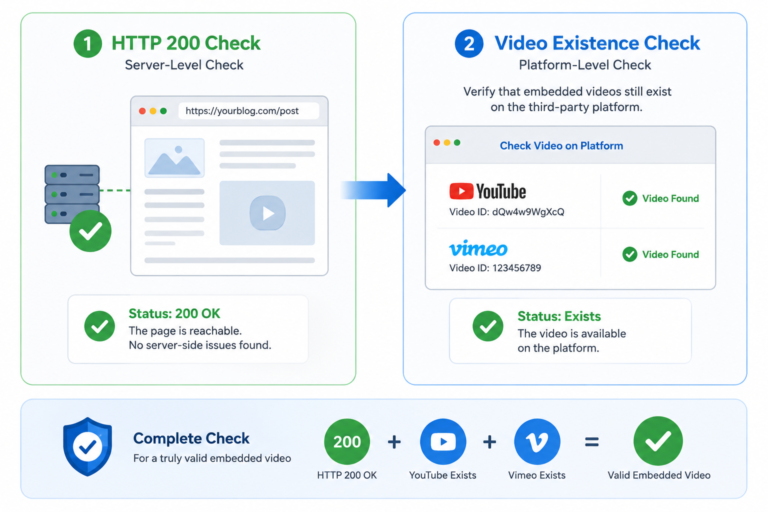Click the play button in the blog mockup
This screenshot has height=512, width=768.
[267, 213]
